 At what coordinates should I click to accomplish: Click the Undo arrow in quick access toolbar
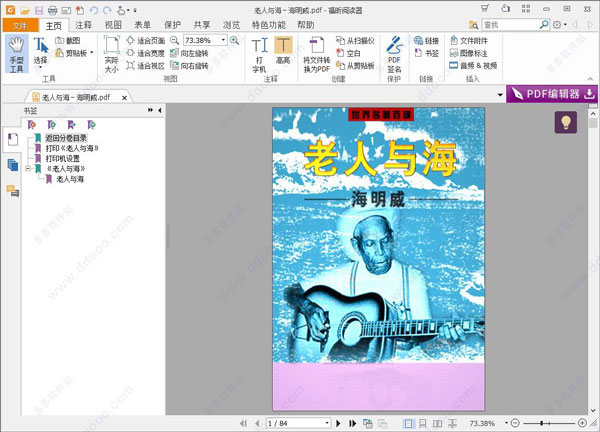(94, 10)
